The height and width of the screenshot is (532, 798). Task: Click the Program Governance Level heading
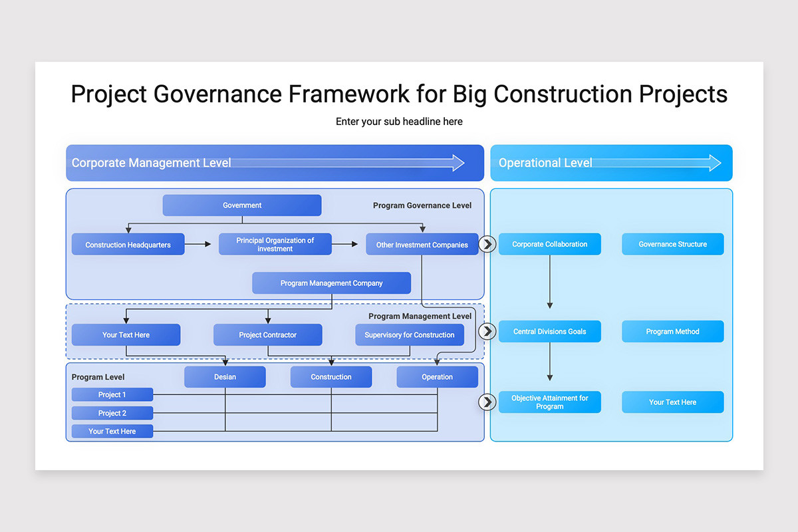pyautogui.click(x=422, y=205)
